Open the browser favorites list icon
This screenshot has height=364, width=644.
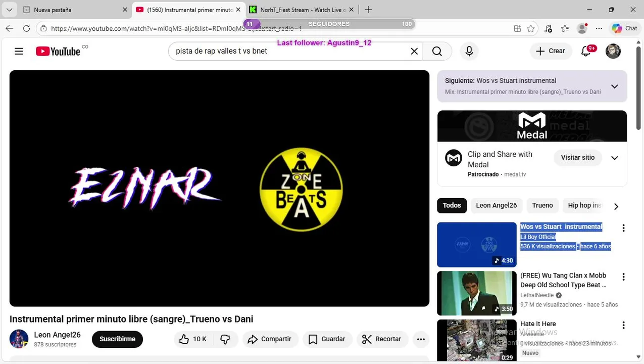[565, 28]
